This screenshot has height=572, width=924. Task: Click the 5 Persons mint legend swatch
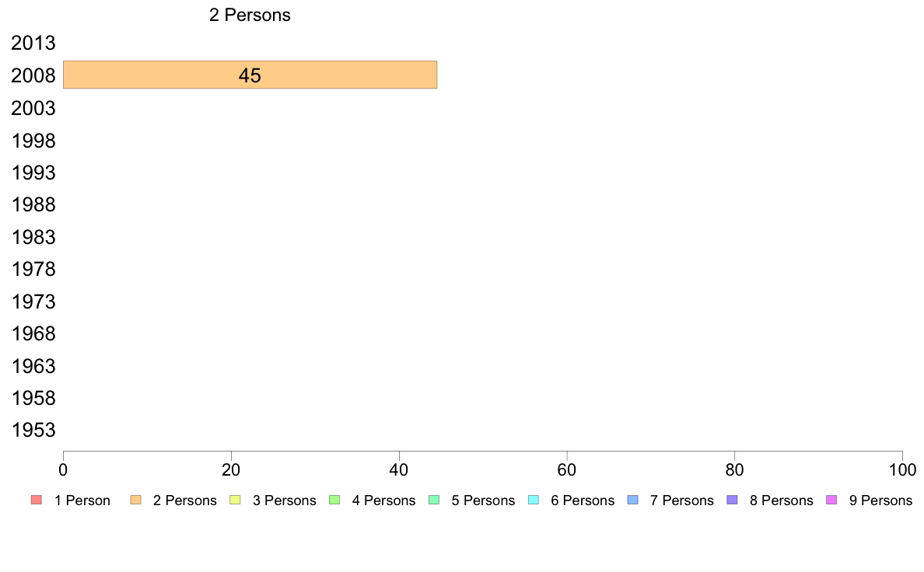click(x=434, y=500)
